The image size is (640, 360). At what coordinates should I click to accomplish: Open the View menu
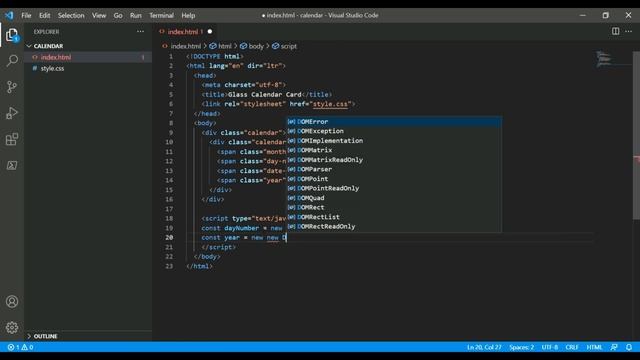99,16
